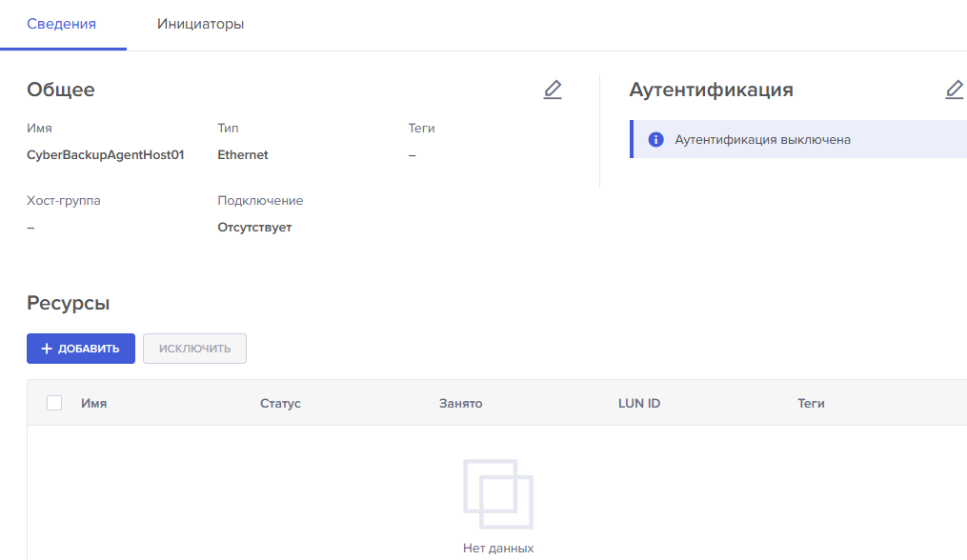This screenshot has height=560, width=967.
Task: Click the Ресурсы section heading
Action: (x=68, y=304)
